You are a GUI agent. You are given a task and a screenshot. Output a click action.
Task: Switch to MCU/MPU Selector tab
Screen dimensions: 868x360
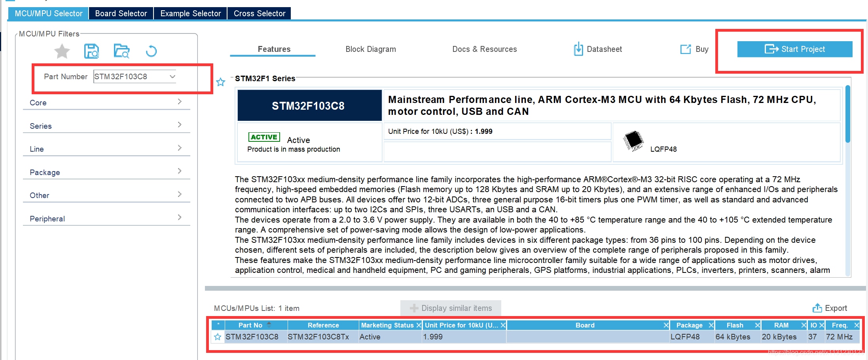click(x=48, y=13)
